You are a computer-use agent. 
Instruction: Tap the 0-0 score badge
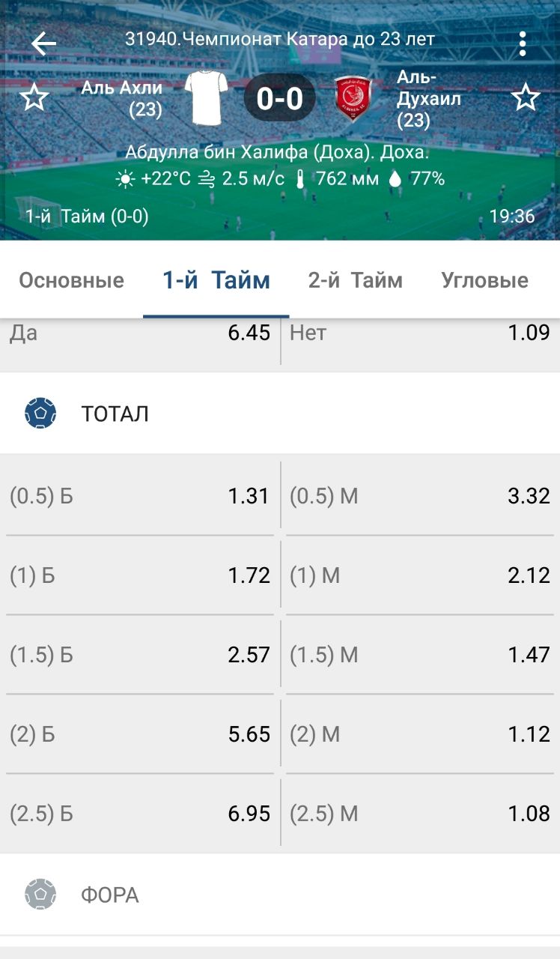(x=280, y=98)
